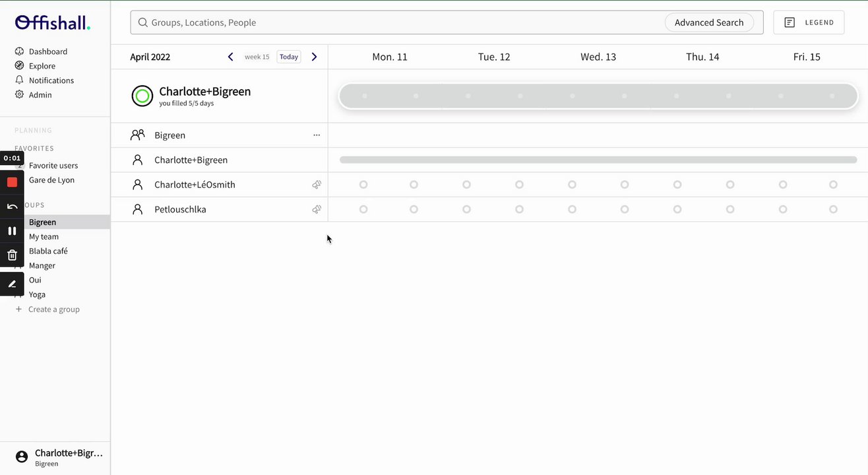Open Admin settings gear icon
868x475 pixels.
(x=20, y=95)
